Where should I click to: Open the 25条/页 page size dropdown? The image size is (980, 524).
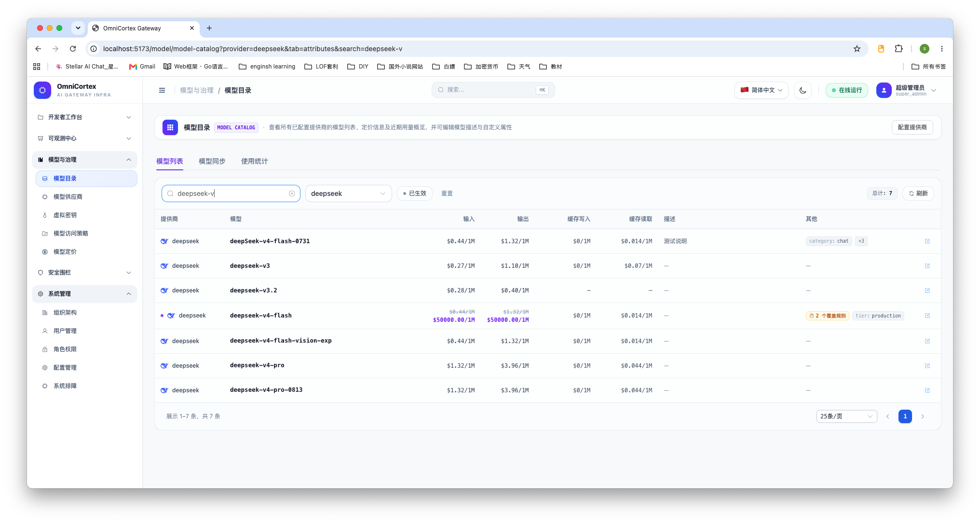click(846, 416)
